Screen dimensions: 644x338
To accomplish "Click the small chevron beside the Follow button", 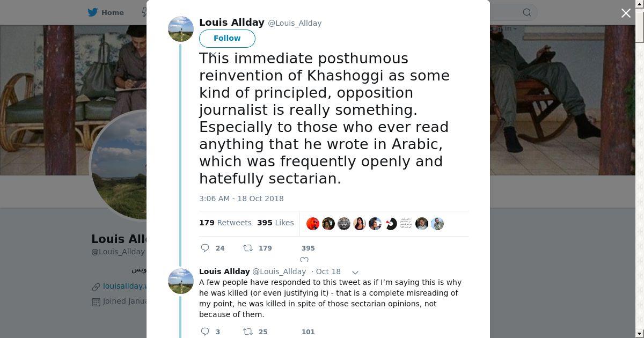I will (x=213, y=54).
